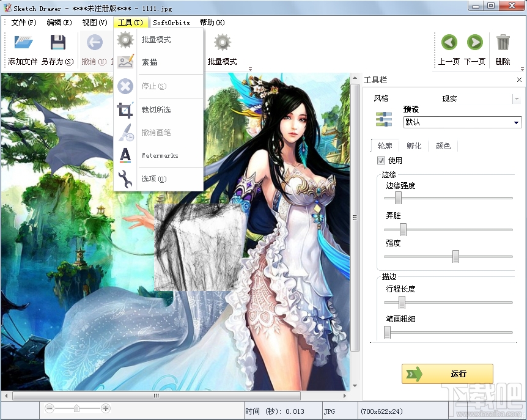The width and height of the screenshot is (527, 420).
Task: Click the 行程长度 slider handle
Action: tap(402, 302)
